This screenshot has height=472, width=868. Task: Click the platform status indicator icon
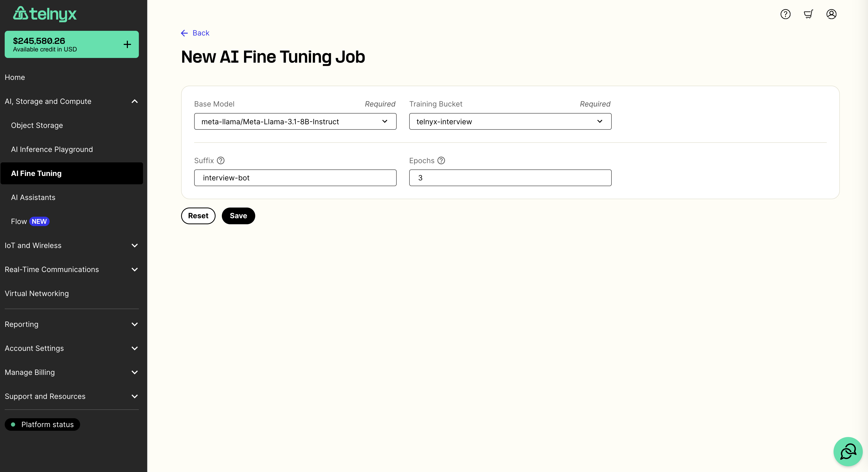tap(13, 424)
